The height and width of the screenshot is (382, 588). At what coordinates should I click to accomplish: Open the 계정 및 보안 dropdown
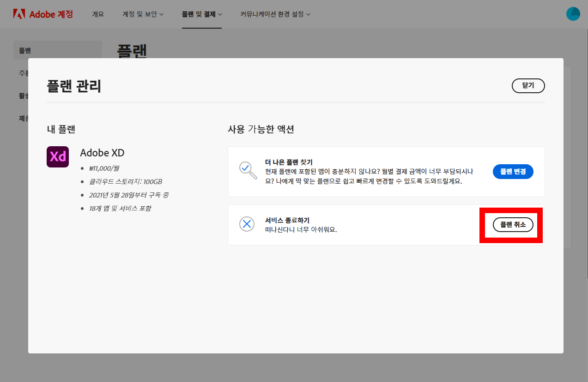click(x=143, y=14)
